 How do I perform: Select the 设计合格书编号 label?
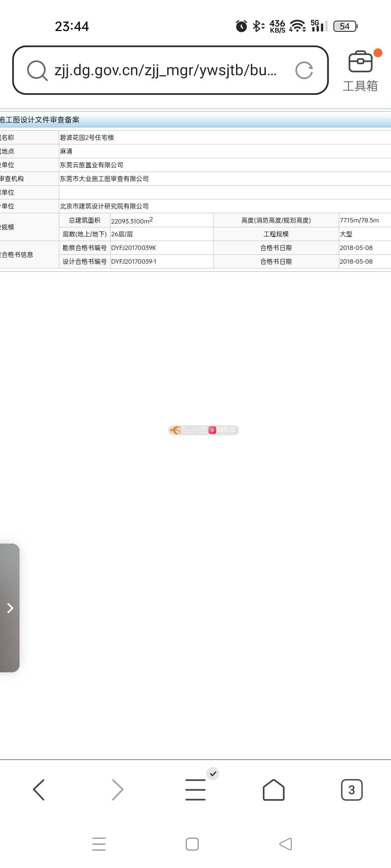[85, 261]
